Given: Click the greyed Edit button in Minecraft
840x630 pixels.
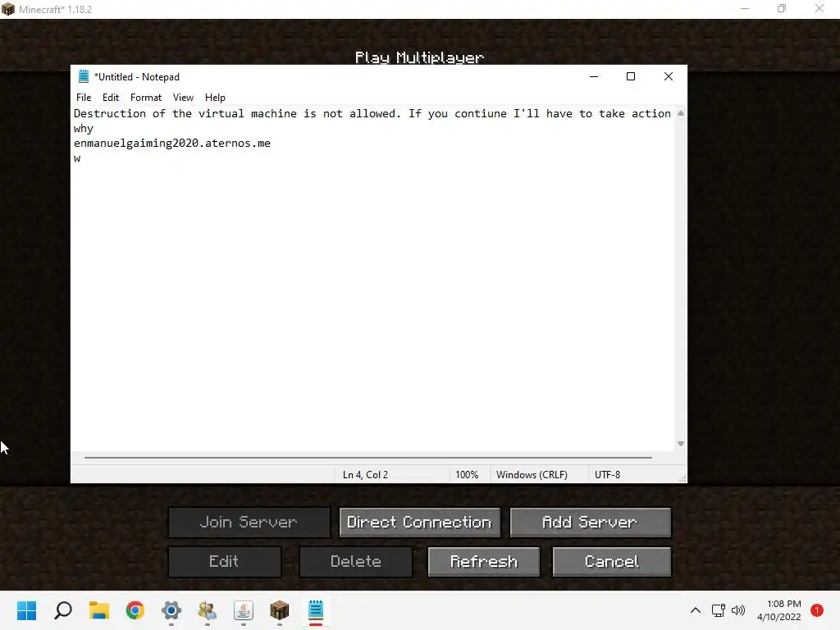Looking at the screenshot, I should pyautogui.click(x=225, y=561).
